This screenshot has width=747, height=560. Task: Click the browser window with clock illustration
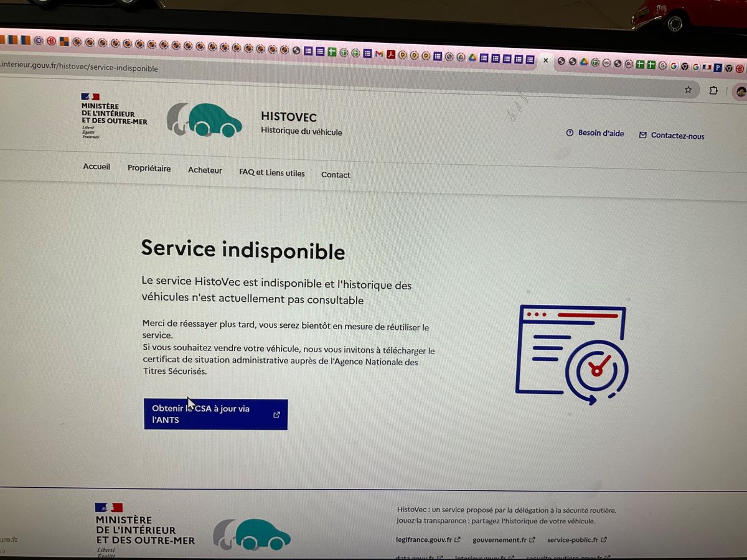(571, 355)
